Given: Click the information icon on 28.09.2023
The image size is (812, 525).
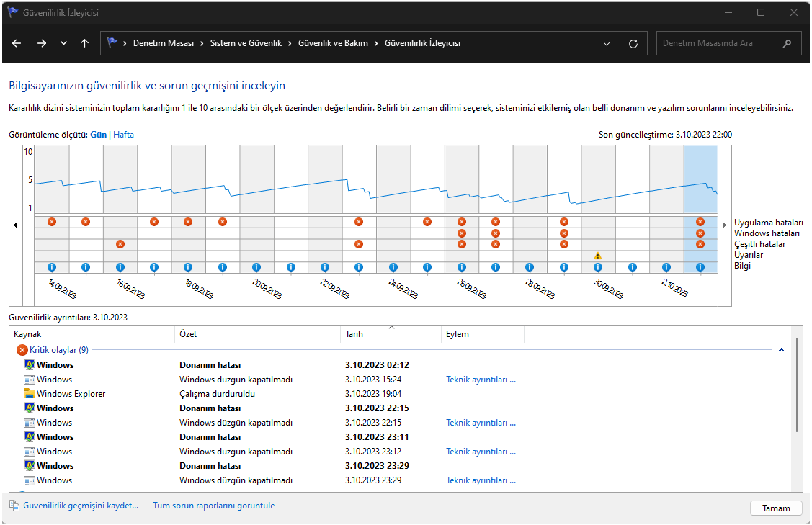Looking at the screenshot, I should click(x=530, y=267).
